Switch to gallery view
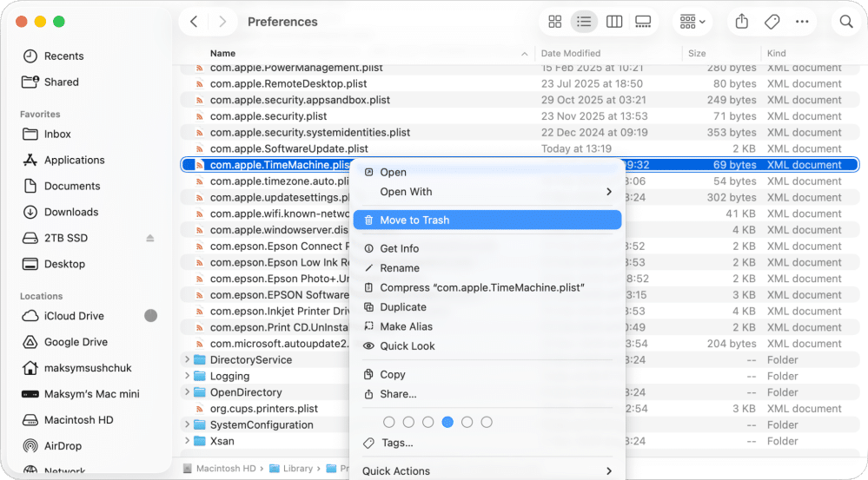Screen dimensions: 868x480 pyautogui.click(x=643, y=22)
